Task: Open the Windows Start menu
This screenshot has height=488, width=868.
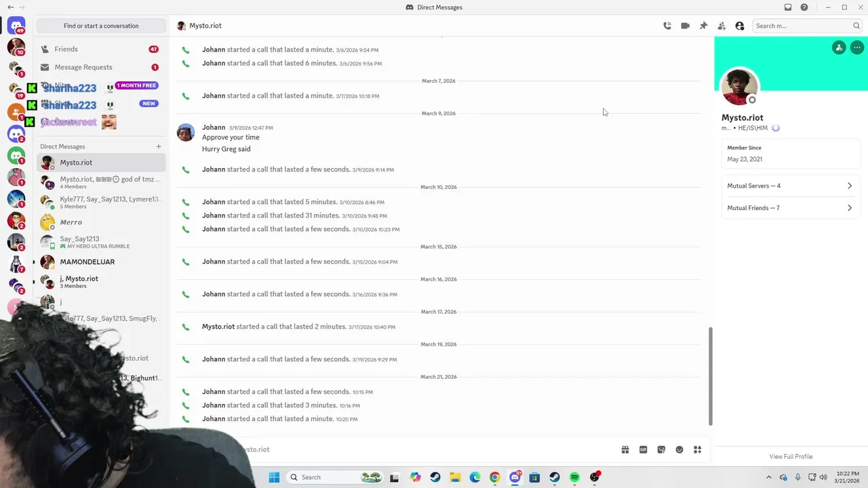Action: [x=274, y=477]
